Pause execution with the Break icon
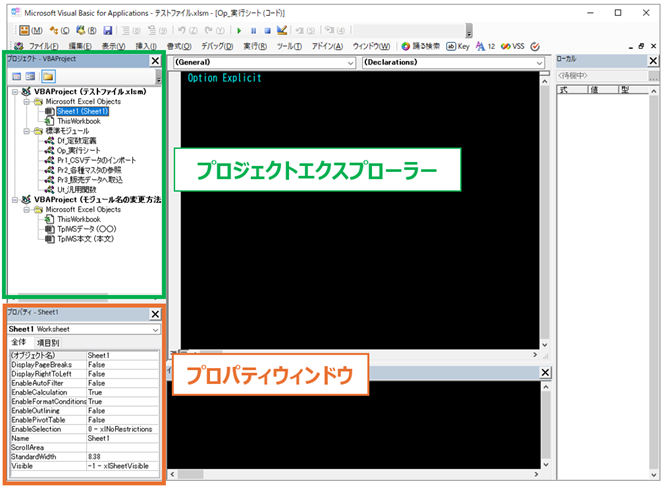Viewport: 663px width, 488px height. click(x=253, y=30)
